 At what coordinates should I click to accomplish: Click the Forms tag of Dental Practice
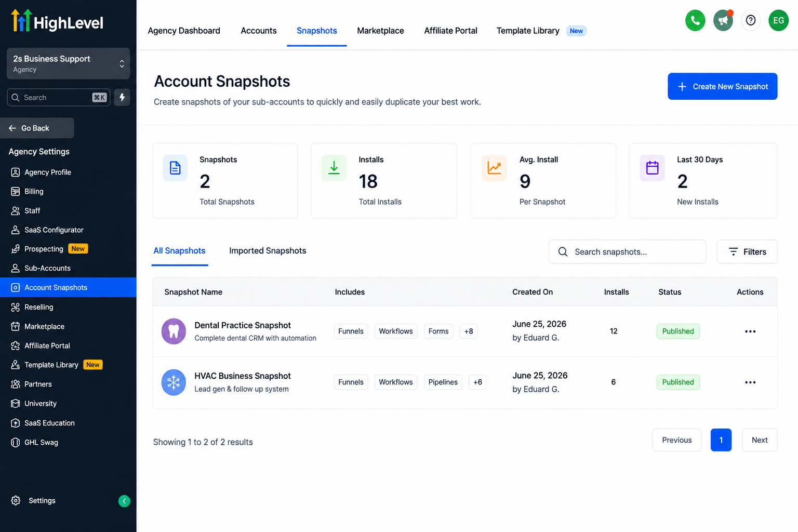pos(438,331)
